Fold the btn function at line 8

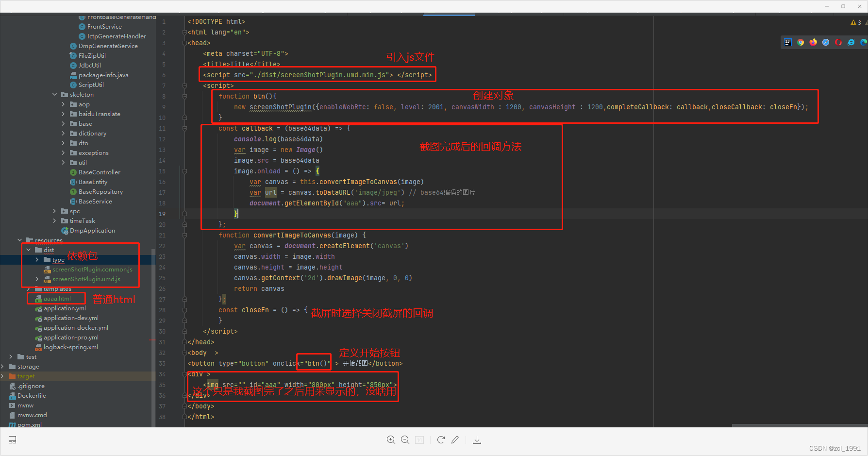[184, 97]
